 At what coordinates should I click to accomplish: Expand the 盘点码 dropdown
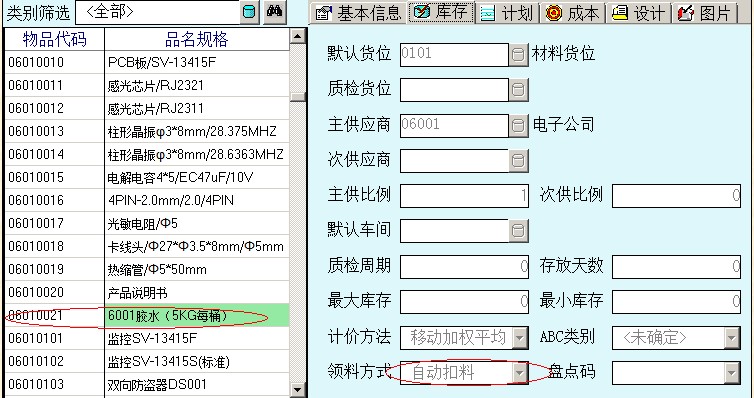click(x=732, y=373)
